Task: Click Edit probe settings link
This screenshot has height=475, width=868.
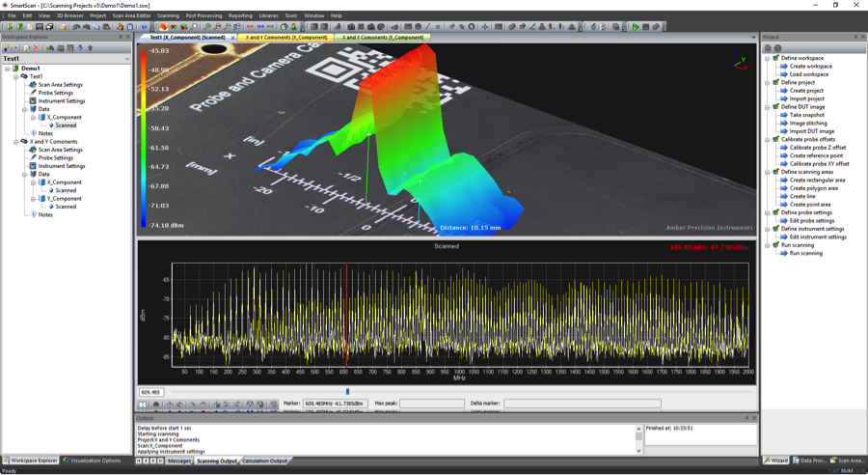Action: 811,220
